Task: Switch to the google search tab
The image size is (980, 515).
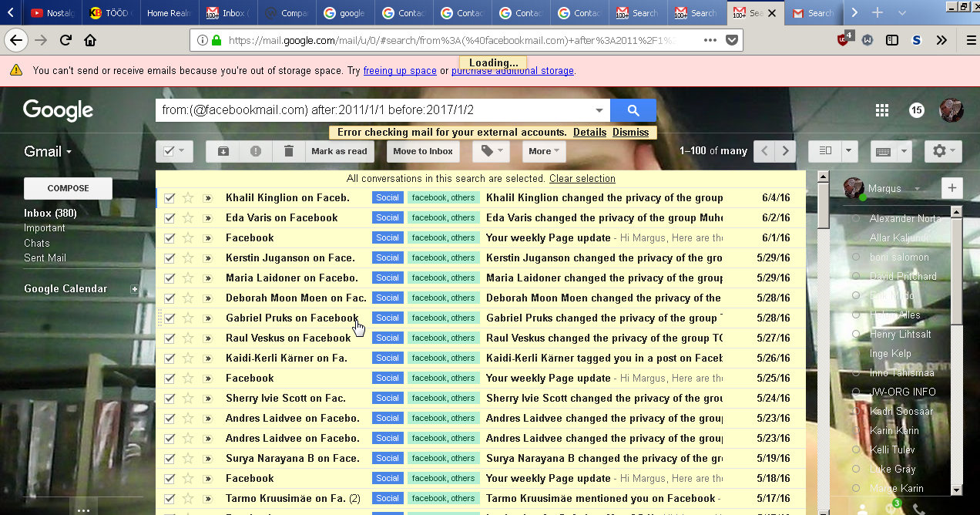Action: coord(344,12)
